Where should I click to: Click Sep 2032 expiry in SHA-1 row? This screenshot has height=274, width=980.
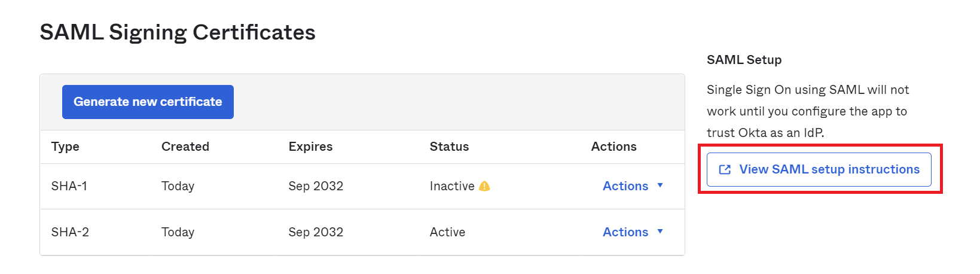point(316,186)
